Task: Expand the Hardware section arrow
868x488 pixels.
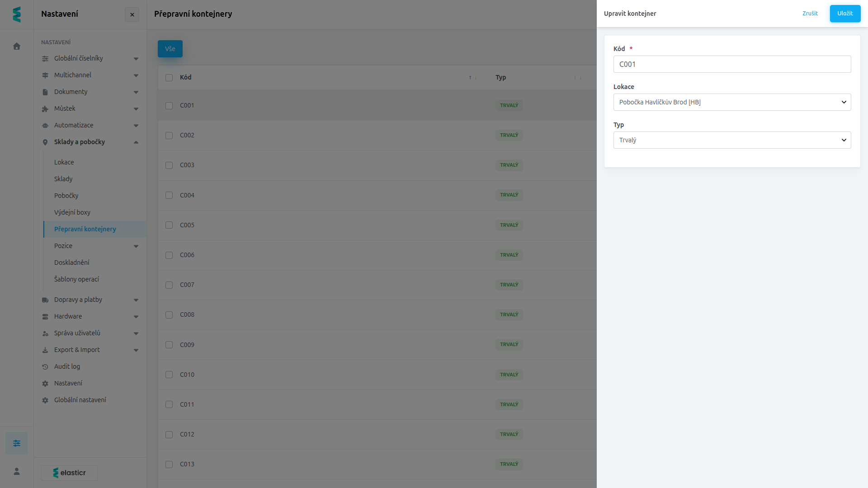Action: (x=136, y=317)
